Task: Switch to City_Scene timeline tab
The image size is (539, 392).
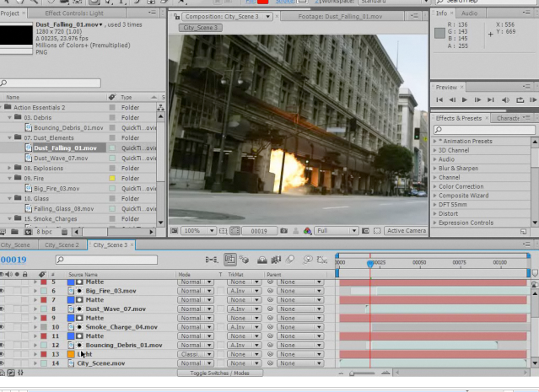Action: pyautogui.click(x=15, y=245)
